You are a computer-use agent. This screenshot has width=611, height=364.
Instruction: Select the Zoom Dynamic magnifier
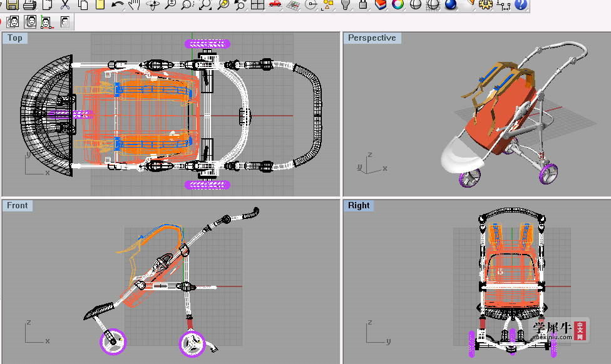point(170,4)
